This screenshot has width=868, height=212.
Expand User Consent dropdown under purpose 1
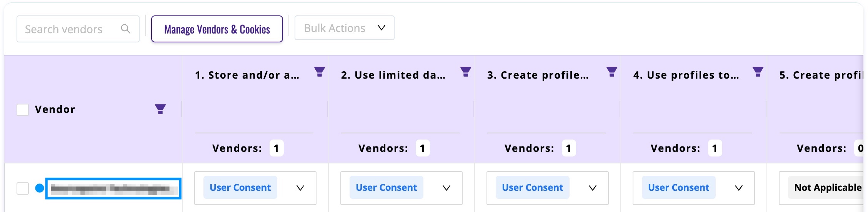255,188
